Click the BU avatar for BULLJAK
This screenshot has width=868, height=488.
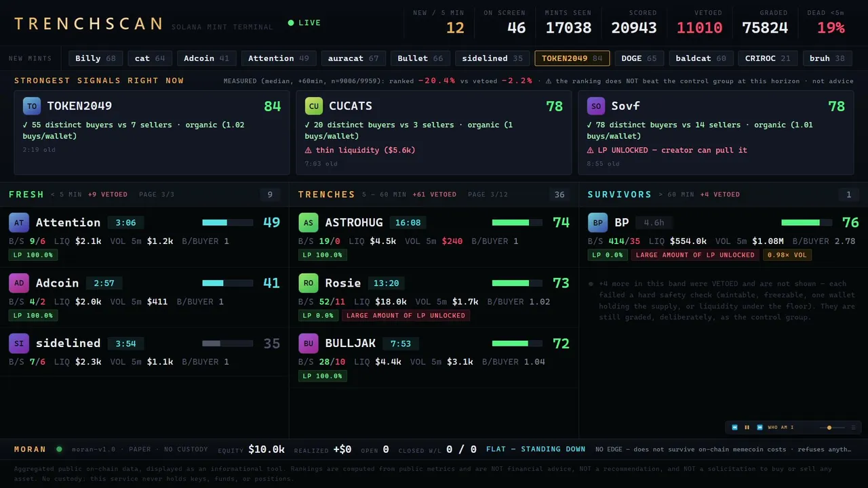click(308, 343)
